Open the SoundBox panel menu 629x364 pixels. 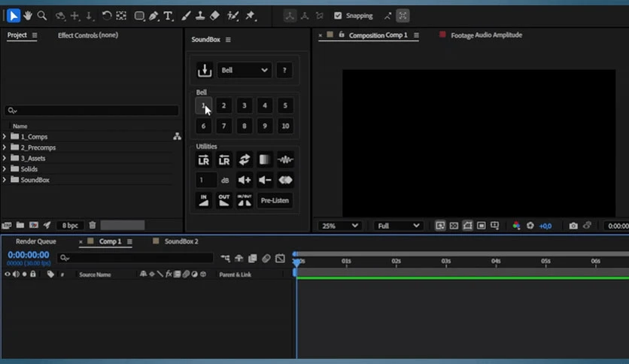click(228, 40)
